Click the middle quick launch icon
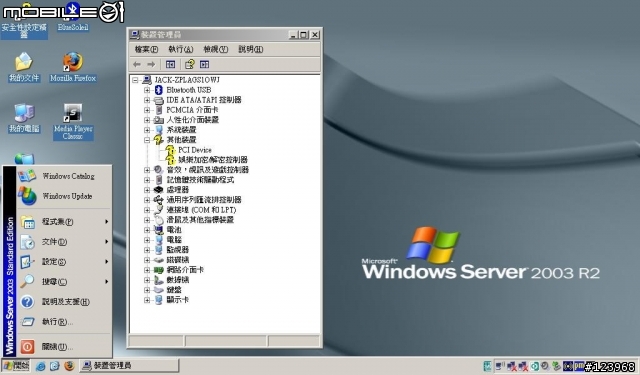 point(55,366)
